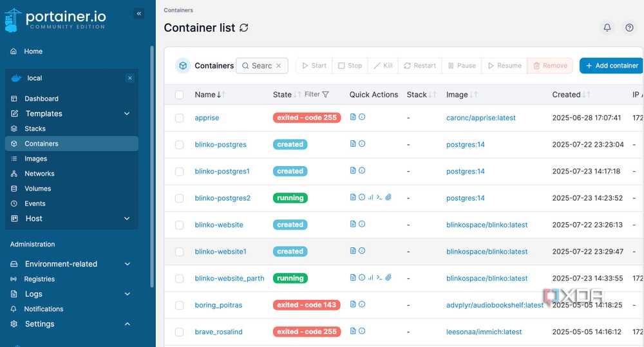Close the local environment with X icon
The height and width of the screenshot is (347, 644).
tap(130, 78)
